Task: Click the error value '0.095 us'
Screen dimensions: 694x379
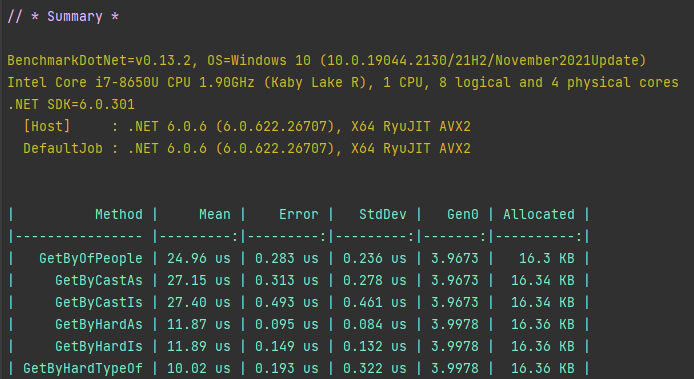Action: tap(287, 324)
